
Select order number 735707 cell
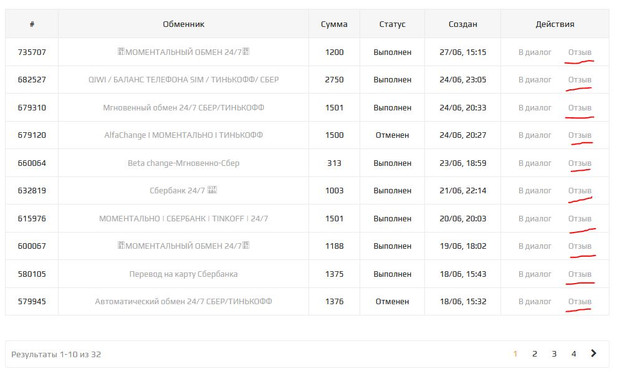[x=32, y=52]
